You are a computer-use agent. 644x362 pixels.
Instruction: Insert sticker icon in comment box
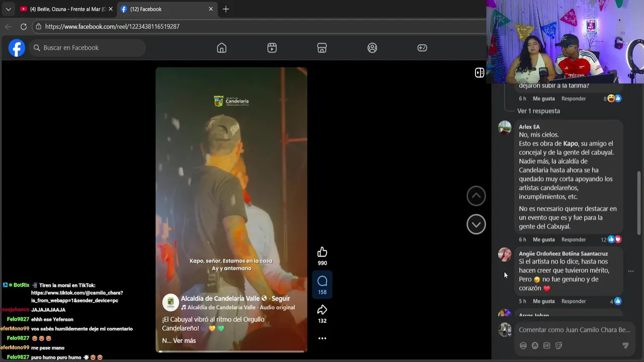click(x=558, y=345)
